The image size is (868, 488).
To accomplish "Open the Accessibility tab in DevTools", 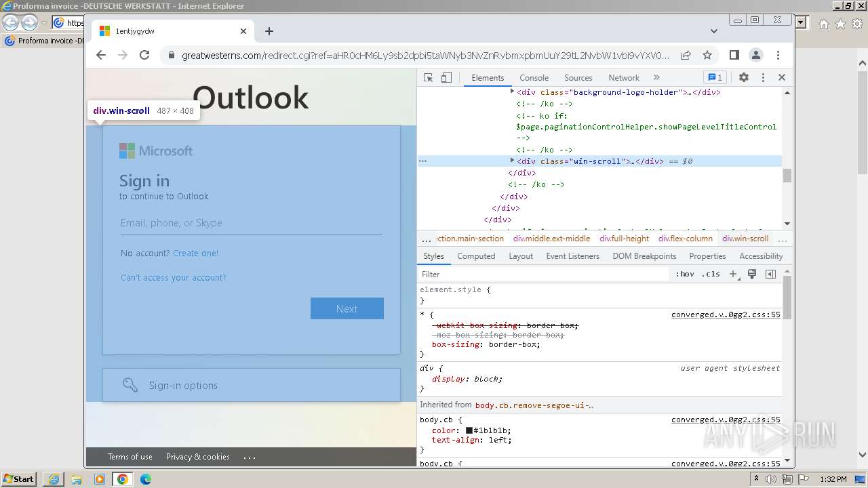I will coord(761,256).
